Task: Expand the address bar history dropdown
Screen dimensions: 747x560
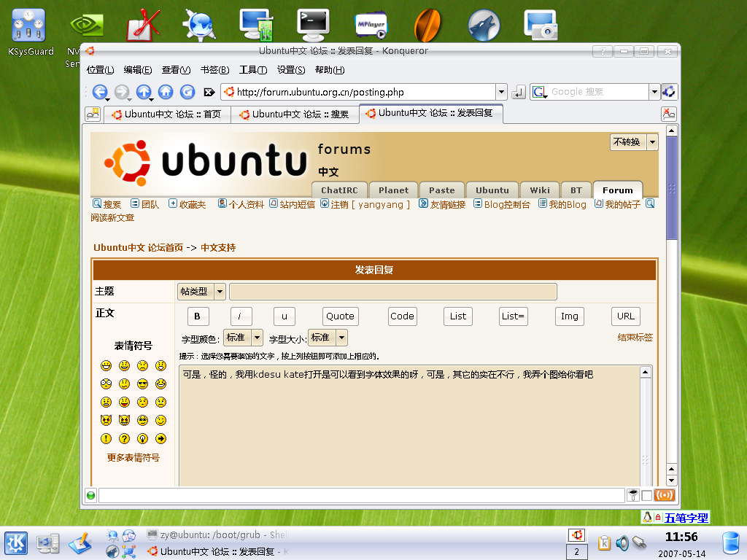Action: tap(501, 92)
